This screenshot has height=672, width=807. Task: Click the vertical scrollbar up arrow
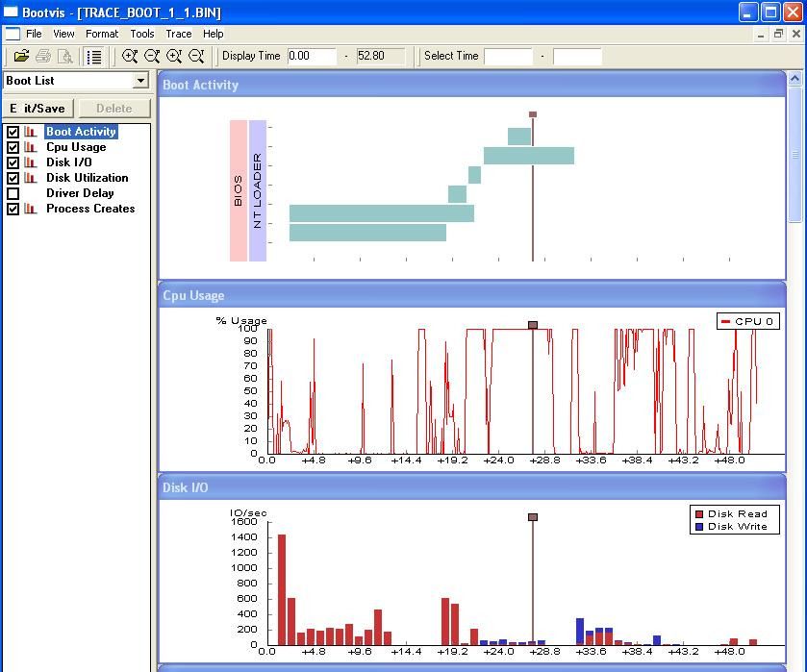point(795,79)
